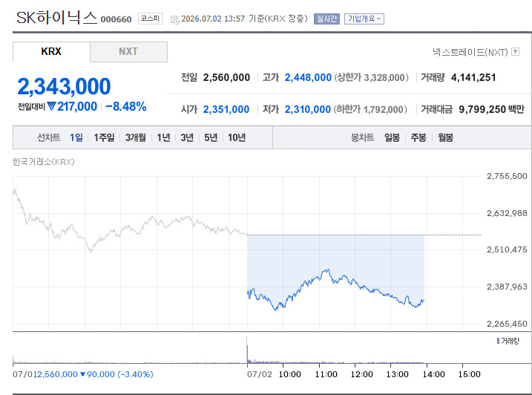Switch to the NXT tab
532x395 pixels.
tap(128, 52)
